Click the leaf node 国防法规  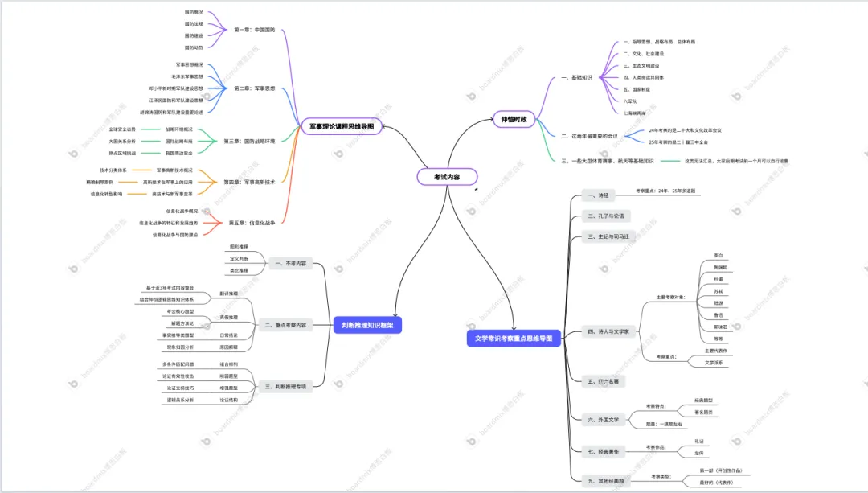(194, 24)
